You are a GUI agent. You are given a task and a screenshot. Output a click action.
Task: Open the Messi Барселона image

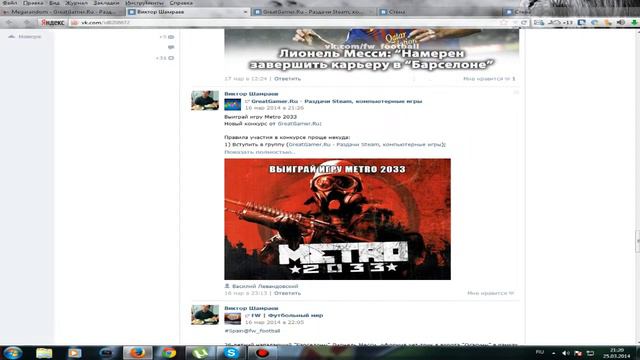tap(371, 50)
